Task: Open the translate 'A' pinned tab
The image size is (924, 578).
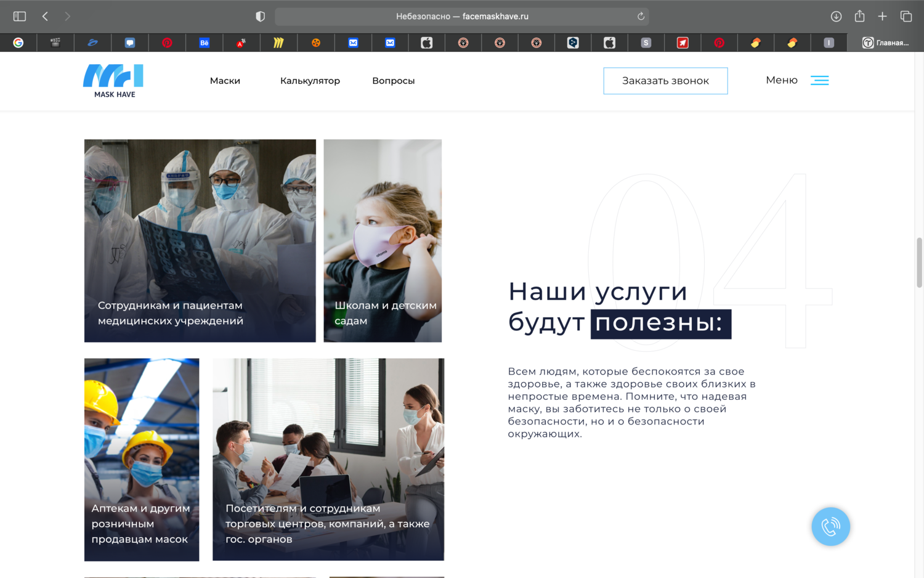Action: (x=241, y=43)
